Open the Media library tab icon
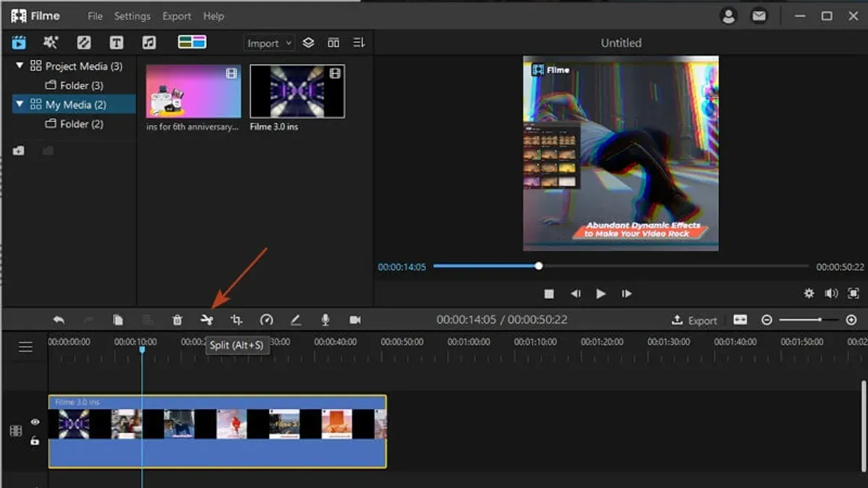The width and height of the screenshot is (868, 488). click(x=19, y=43)
